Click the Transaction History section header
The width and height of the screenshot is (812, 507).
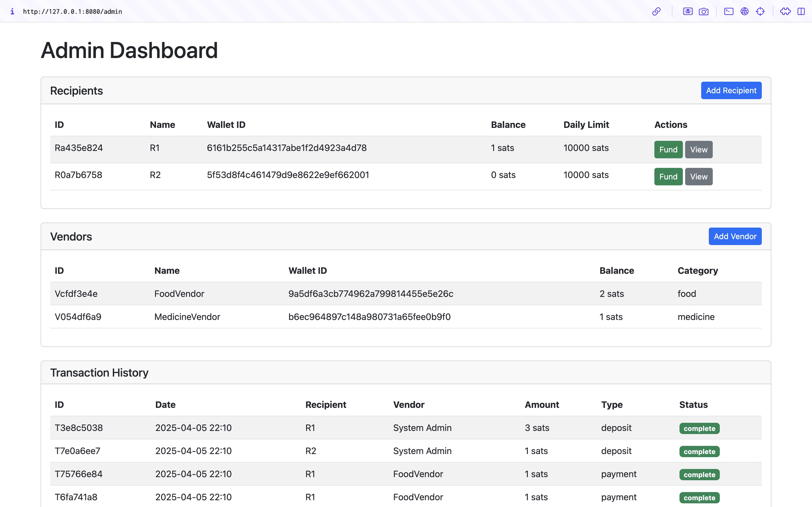click(99, 373)
